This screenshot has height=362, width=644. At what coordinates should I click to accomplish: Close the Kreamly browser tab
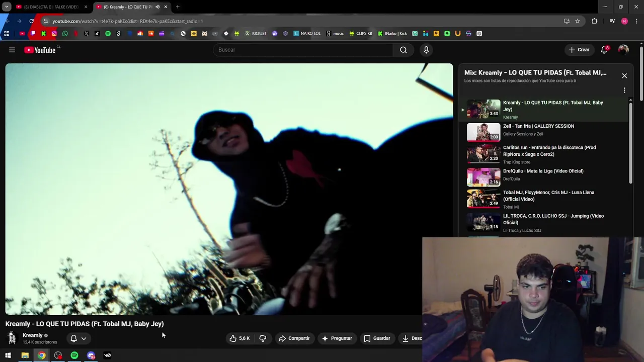(166, 7)
